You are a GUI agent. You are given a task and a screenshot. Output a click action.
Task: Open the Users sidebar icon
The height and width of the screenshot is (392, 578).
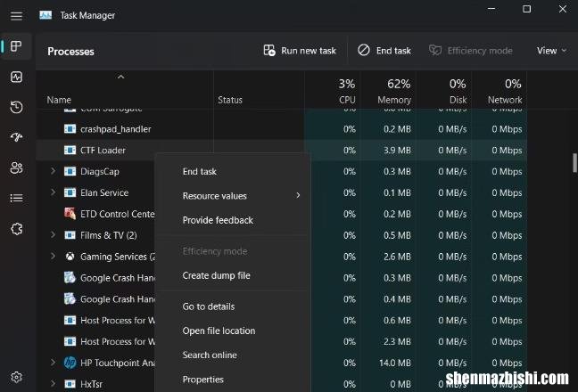(16, 167)
